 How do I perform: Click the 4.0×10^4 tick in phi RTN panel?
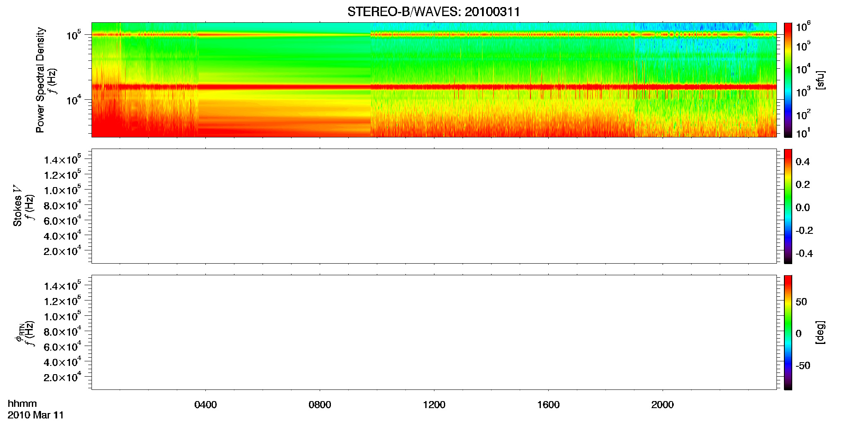click(63, 362)
